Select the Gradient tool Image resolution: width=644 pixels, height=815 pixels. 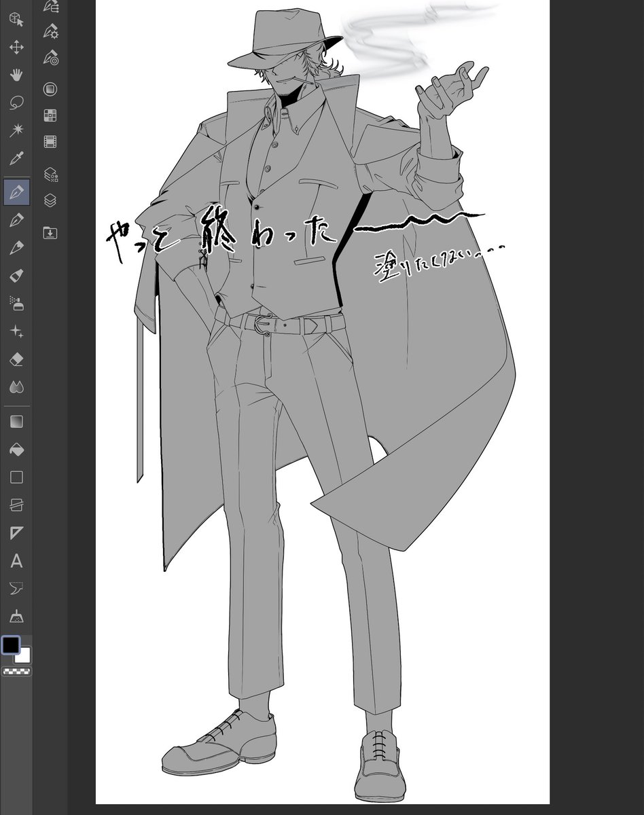click(16, 422)
